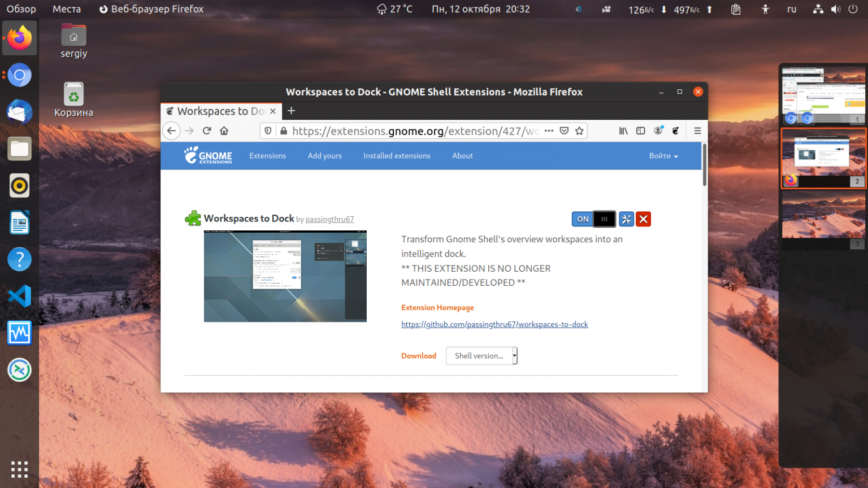Image resolution: width=868 pixels, height=488 pixels.
Task: Go forward in Firefox
Action: [189, 130]
